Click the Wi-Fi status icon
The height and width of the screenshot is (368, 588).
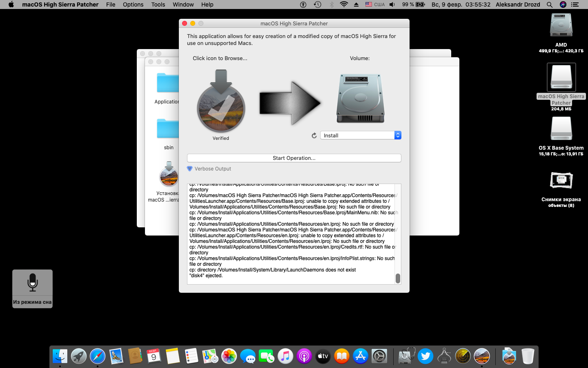(x=344, y=4)
